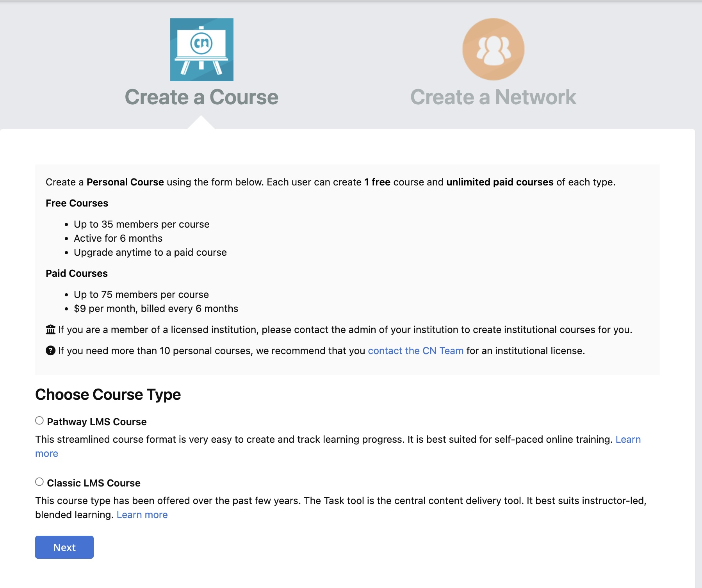Click 'Upgrade anytime to a paid course' text
The image size is (702, 588).
(150, 252)
